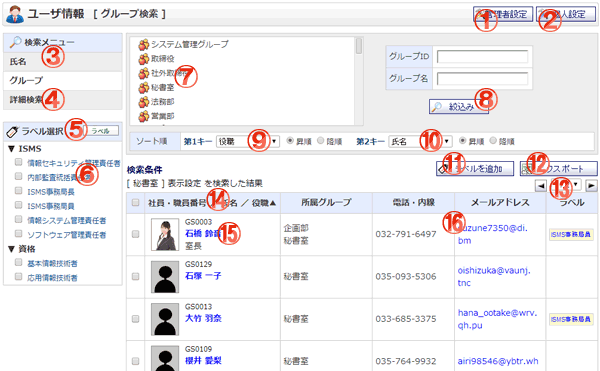Click the グループID input field
The image size is (600, 371).
tap(482, 57)
